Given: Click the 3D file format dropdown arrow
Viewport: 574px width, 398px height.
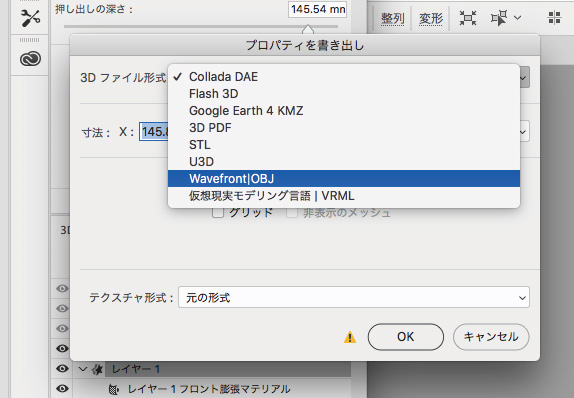Looking at the screenshot, I should click(x=523, y=78).
